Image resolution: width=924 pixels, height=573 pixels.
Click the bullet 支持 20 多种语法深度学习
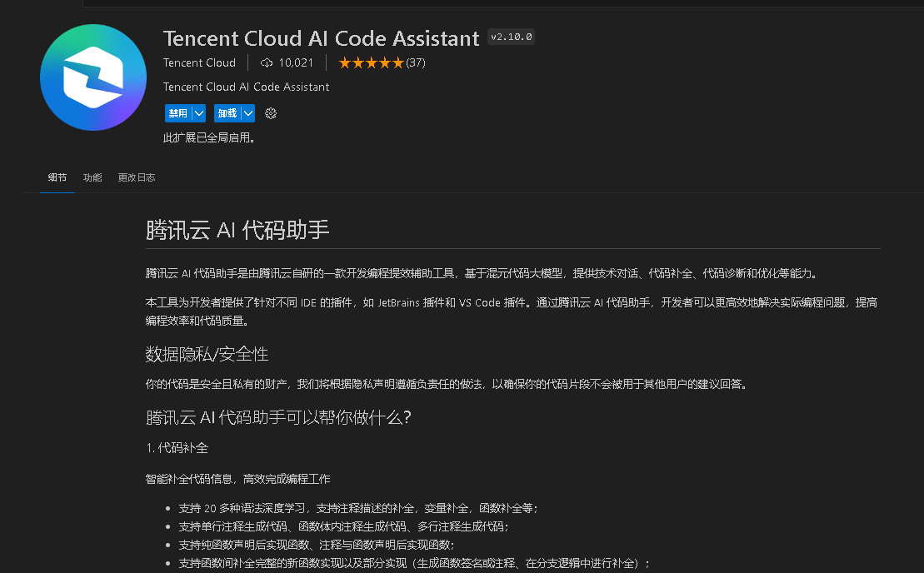(x=358, y=508)
